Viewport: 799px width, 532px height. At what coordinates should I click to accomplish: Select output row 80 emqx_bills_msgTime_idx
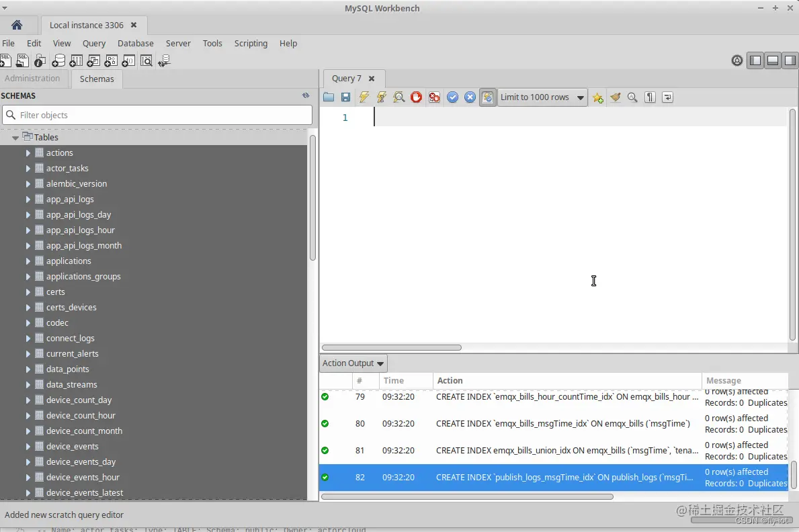click(x=554, y=424)
